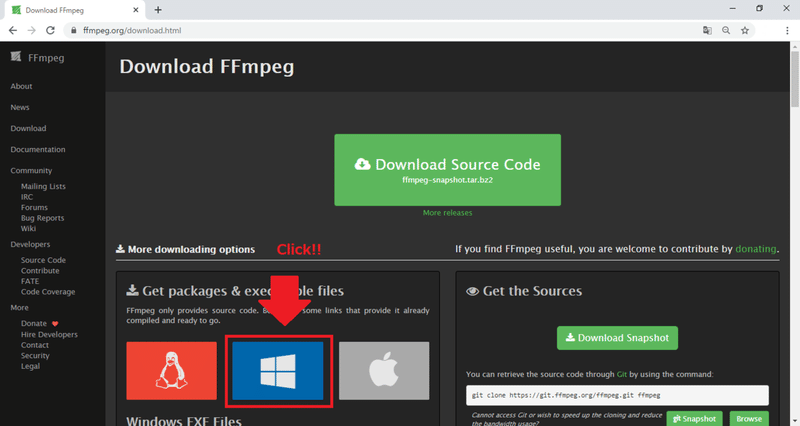800x426 pixels.
Task: Open the More releases link
Action: click(447, 213)
